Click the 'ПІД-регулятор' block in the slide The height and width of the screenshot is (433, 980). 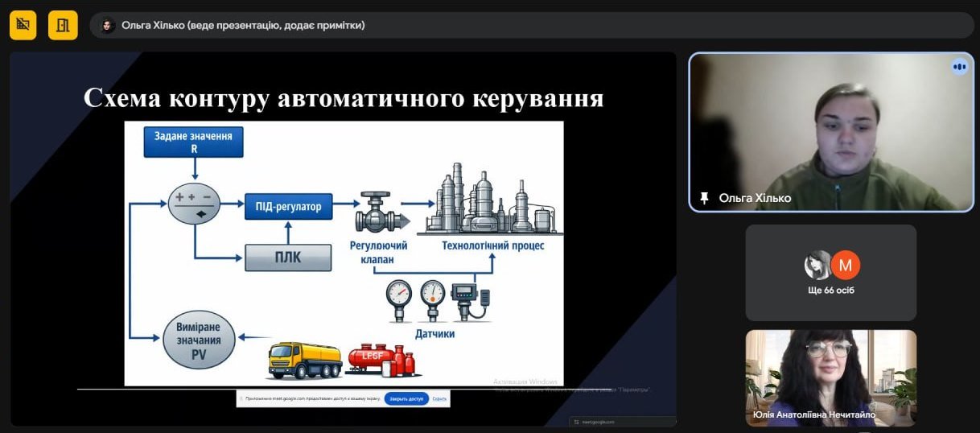click(x=288, y=208)
